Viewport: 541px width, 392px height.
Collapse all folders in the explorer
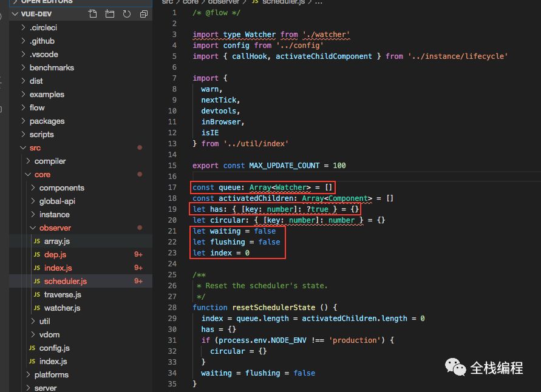click(144, 14)
